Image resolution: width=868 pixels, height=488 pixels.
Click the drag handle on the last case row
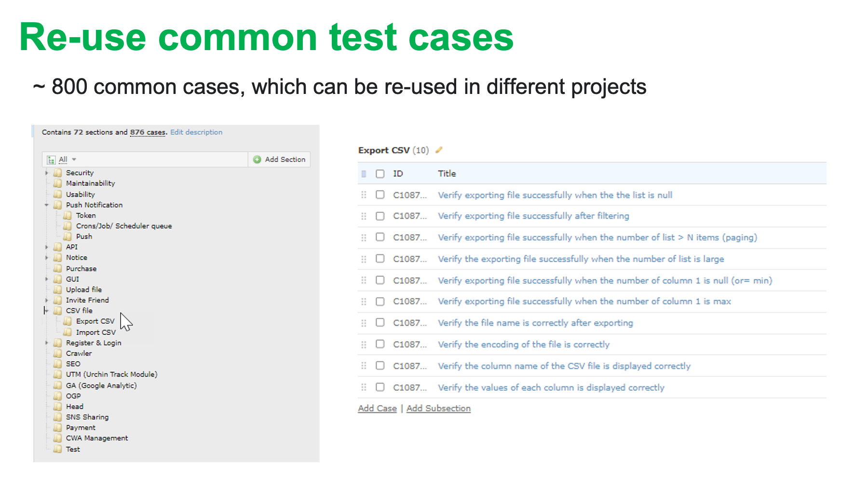point(364,387)
